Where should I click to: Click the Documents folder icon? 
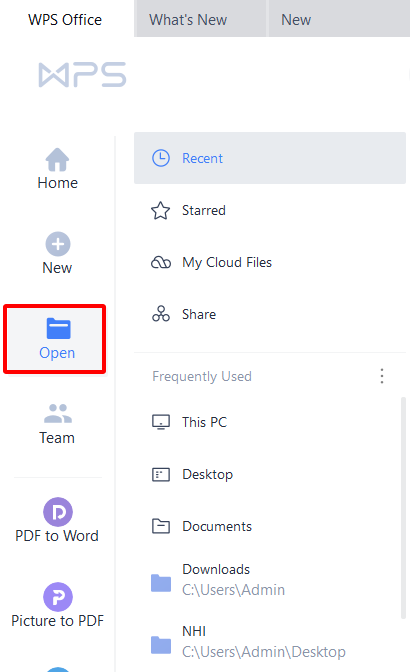tap(161, 526)
